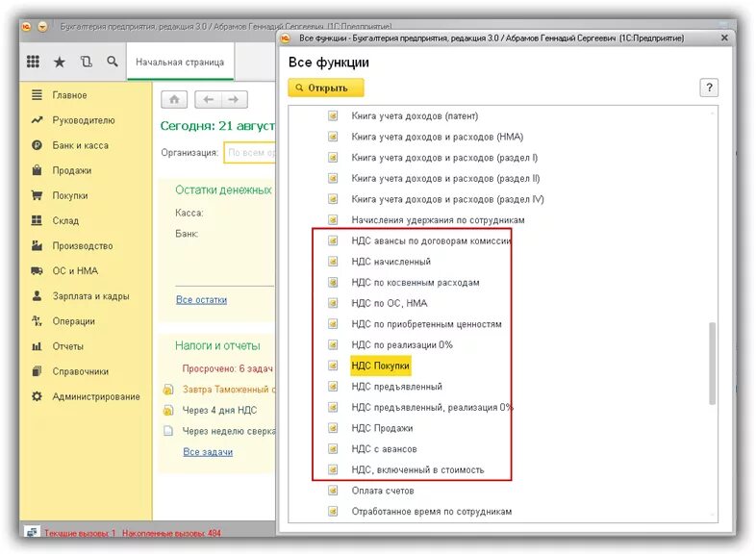Image resolution: width=756 pixels, height=556 pixels.
Task: Click the Организация input field
Action: click(x=250, y=152)
